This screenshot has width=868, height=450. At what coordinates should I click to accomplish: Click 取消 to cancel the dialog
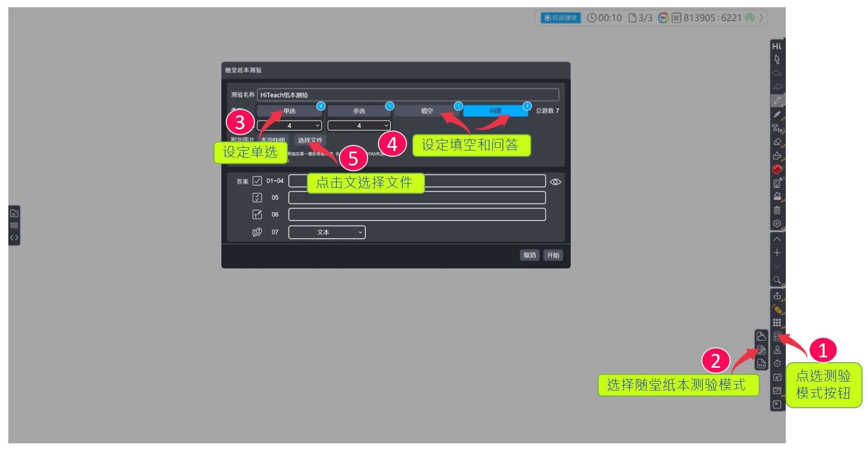530,255
